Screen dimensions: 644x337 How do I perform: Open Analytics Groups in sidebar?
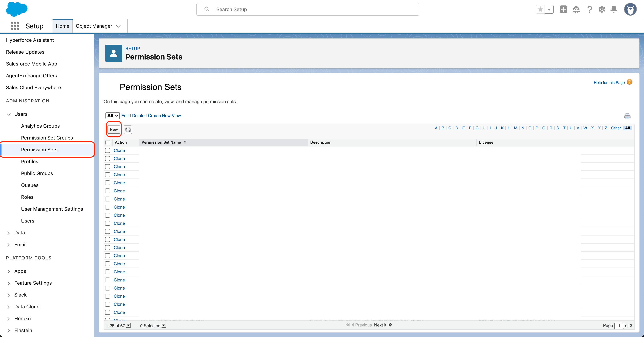tap(40, 126)
